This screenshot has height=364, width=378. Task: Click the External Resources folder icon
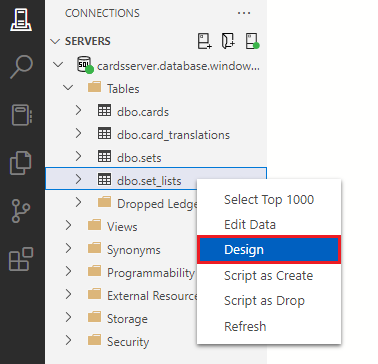tap(94, 295)
